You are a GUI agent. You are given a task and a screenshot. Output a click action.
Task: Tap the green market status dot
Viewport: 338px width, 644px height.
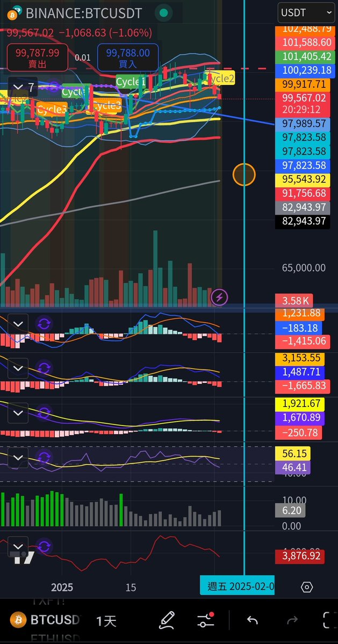click(164, 12)
